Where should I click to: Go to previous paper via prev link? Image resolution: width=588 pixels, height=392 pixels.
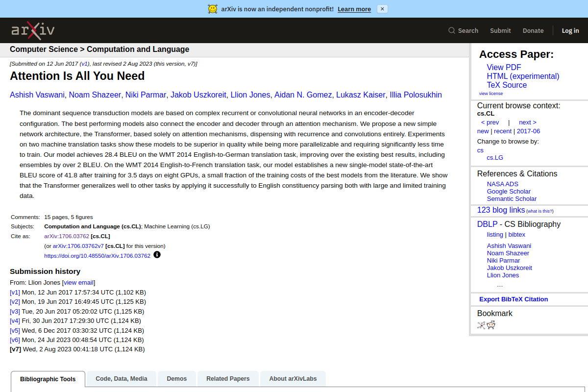[490, 122]
